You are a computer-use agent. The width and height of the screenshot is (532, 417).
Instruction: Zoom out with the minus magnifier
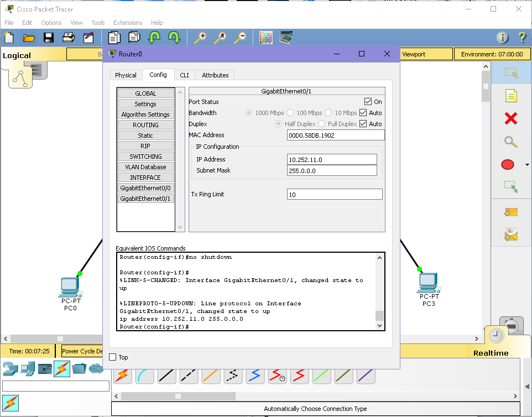[240, 37]
